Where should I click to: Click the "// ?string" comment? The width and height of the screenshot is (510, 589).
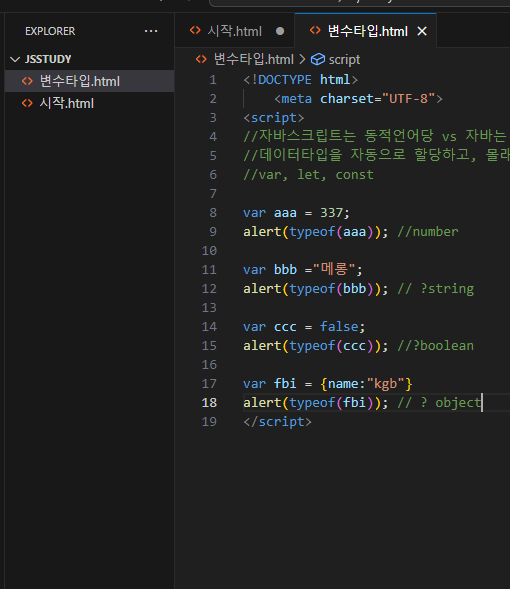436,289
